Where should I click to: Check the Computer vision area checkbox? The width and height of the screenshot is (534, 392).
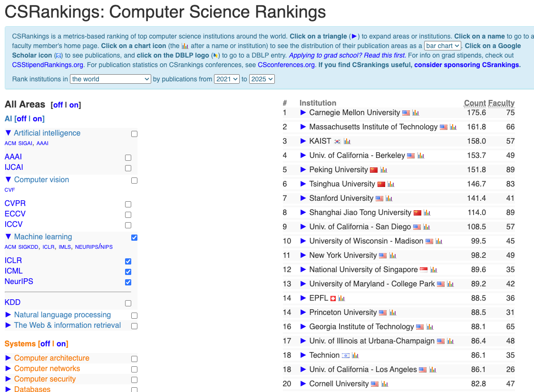tap(135, 180)
